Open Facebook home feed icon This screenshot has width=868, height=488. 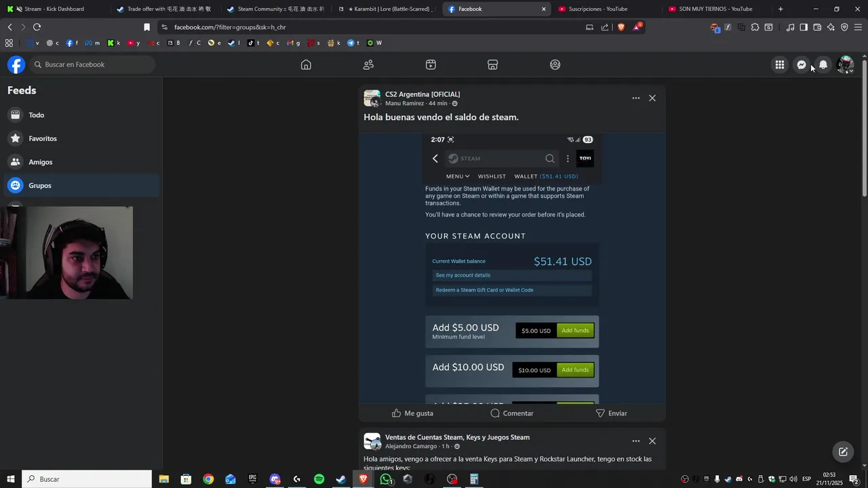[306, 64]
